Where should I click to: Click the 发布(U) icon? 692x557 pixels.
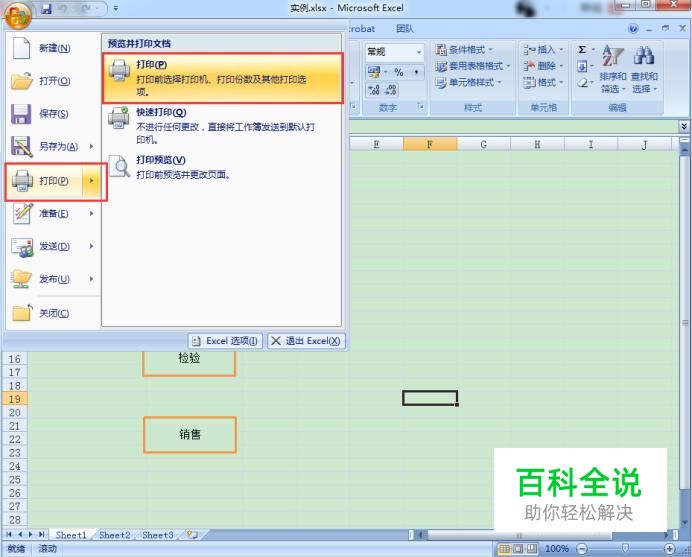22,278
